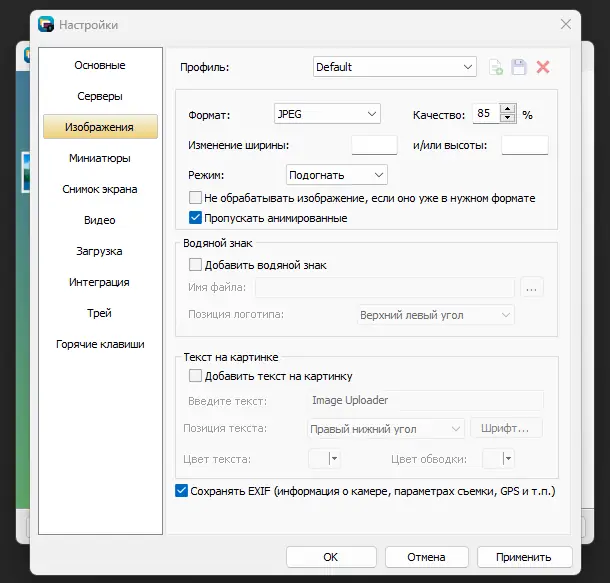Switch to the Загрузка settings section
Viewport: 610px width, 583px height.
[100, 251]
